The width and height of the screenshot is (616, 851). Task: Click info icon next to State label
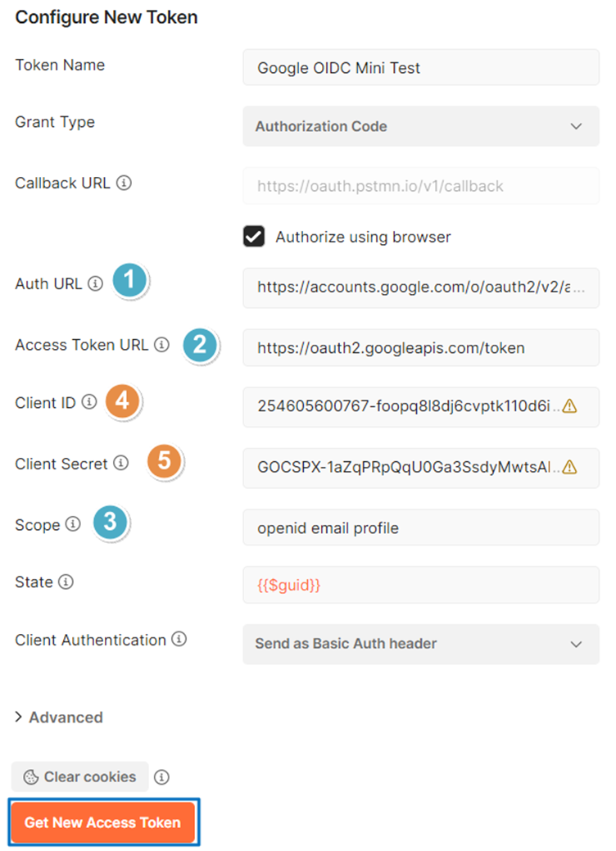point(66,582)
